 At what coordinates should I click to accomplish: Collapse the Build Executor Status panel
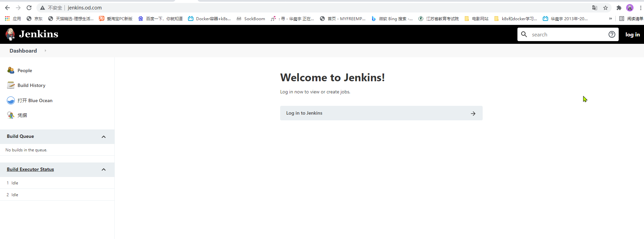pos(104,170)
